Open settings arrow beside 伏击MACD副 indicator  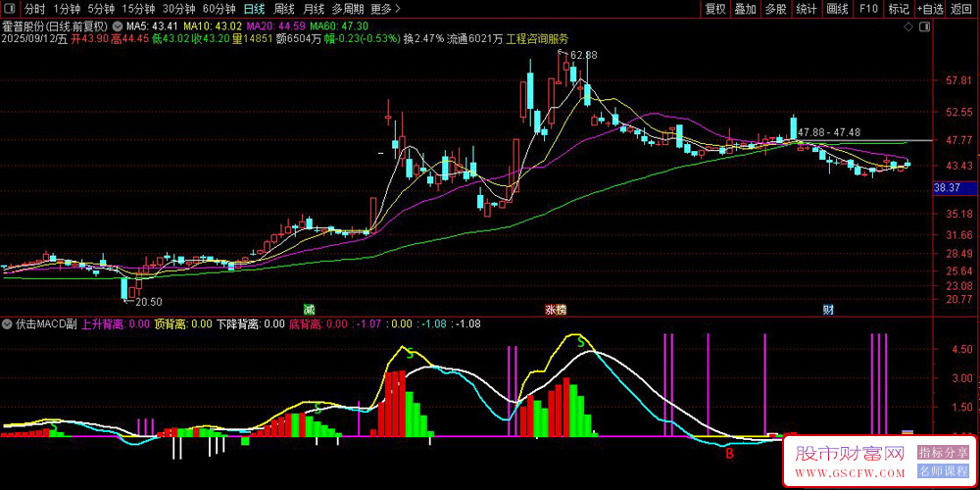point(8,324)
